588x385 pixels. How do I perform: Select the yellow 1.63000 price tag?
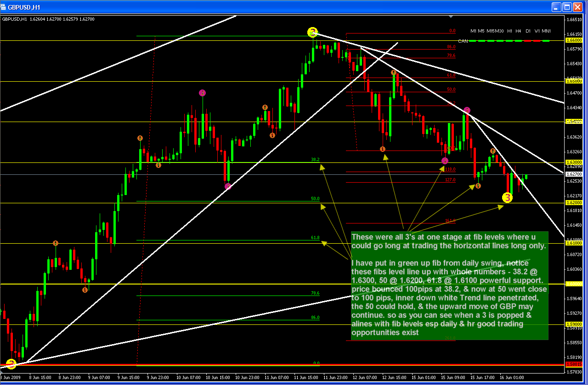(x=574, y=162)
